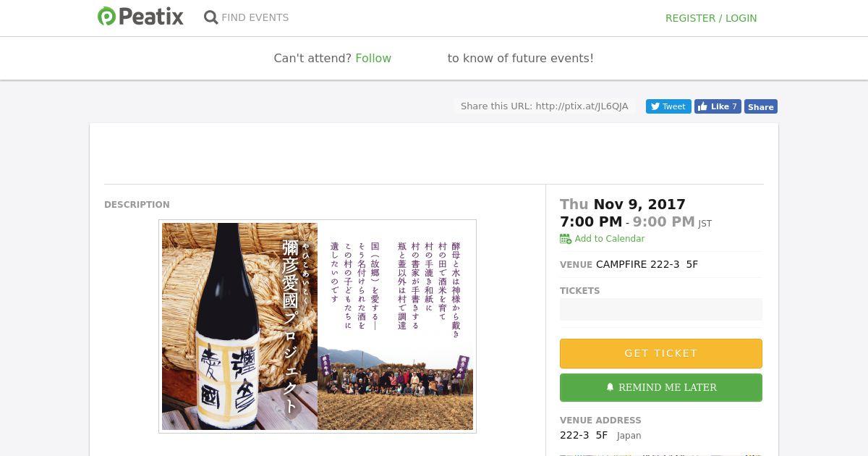This screenshot has width=868, height=456.
Task: Click the DESCRIPTION section heading
Action: coord(137,205)
